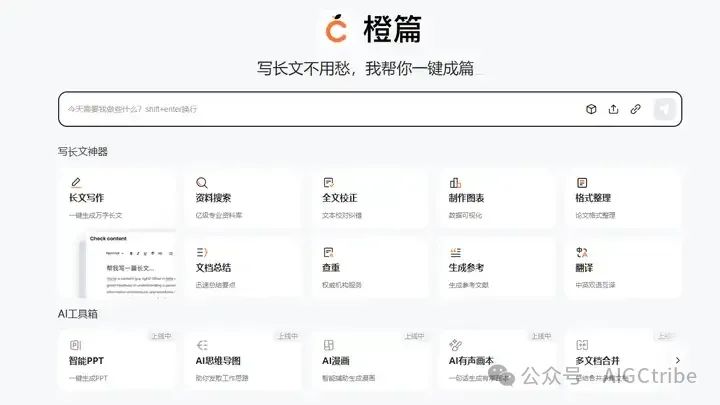Screen dimensions: 720x405
Task: Click the 上线中 badge on 智能PPT
Action: [161, 336]
